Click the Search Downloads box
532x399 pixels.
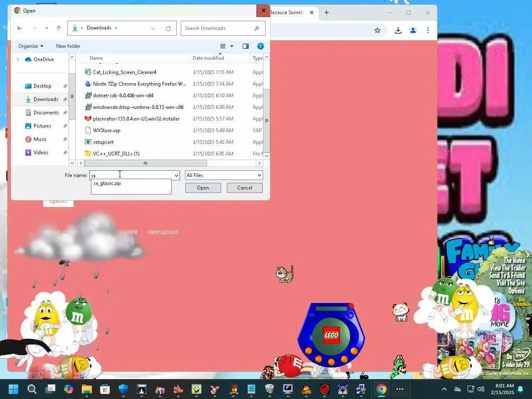[x=223, y=28]
